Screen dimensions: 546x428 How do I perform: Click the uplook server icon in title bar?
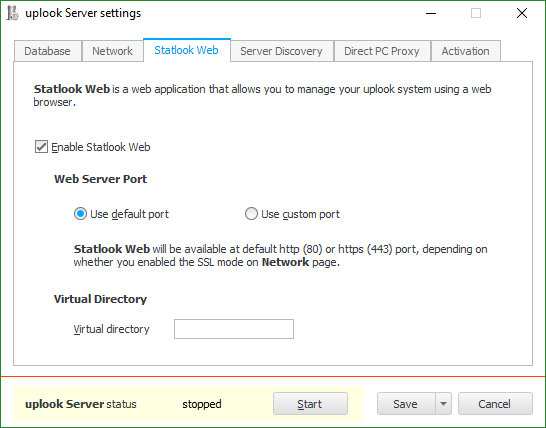(13, 13)
